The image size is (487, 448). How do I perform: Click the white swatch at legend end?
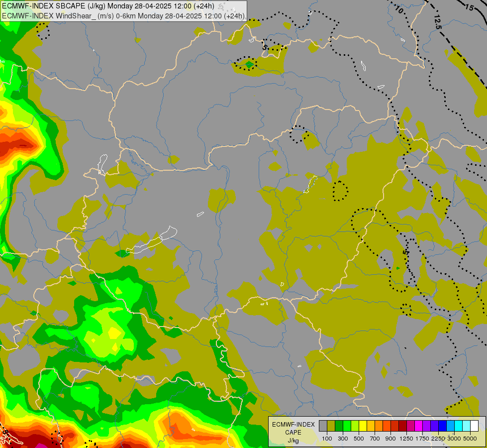474,426
